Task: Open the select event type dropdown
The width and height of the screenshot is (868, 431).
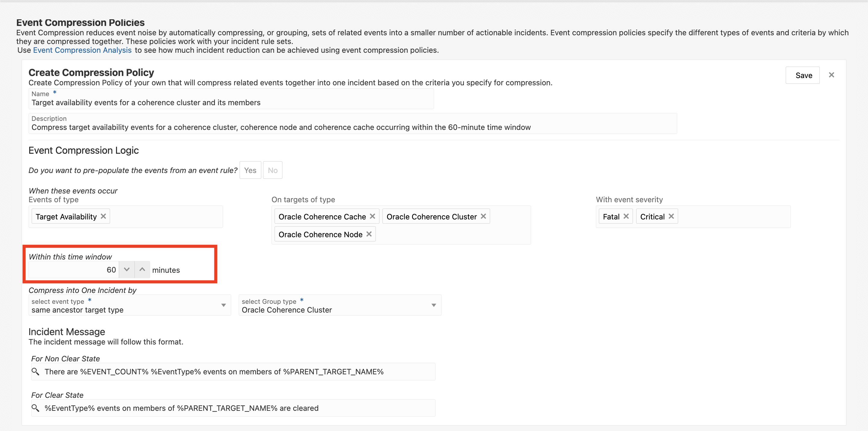Action: tap(223, 305)
